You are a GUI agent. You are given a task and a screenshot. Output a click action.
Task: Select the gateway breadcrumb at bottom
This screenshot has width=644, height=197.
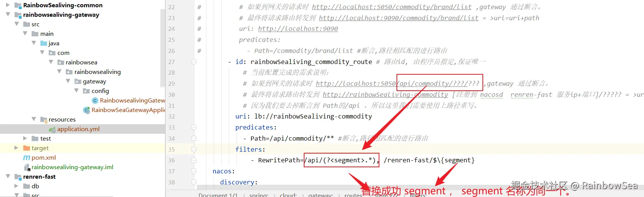(x=320, y=195)
